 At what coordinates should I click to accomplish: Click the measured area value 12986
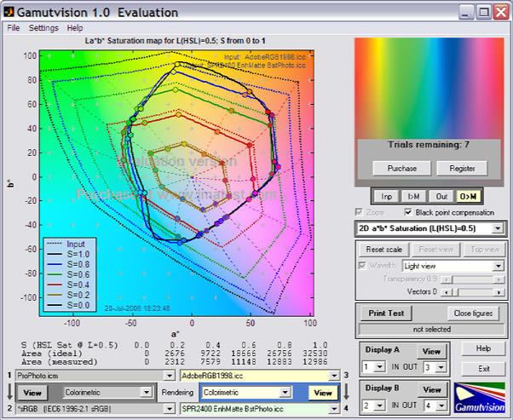[x=315, y=362]
